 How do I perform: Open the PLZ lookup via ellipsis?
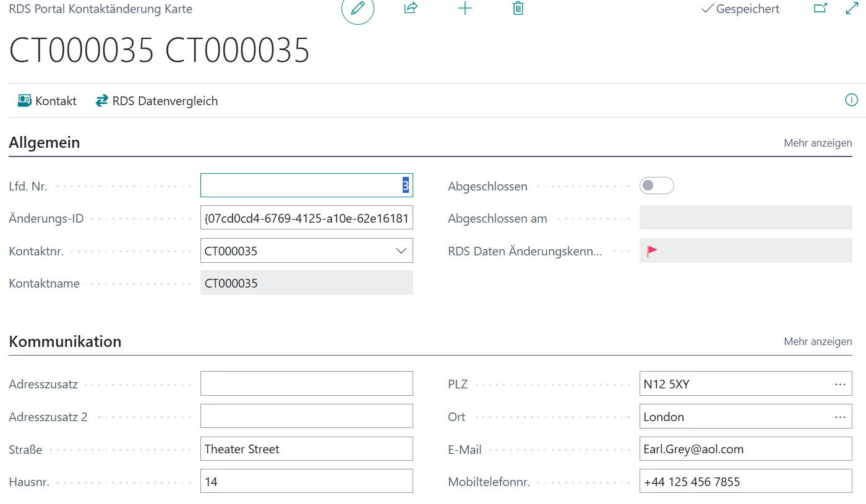coord(840,383)
